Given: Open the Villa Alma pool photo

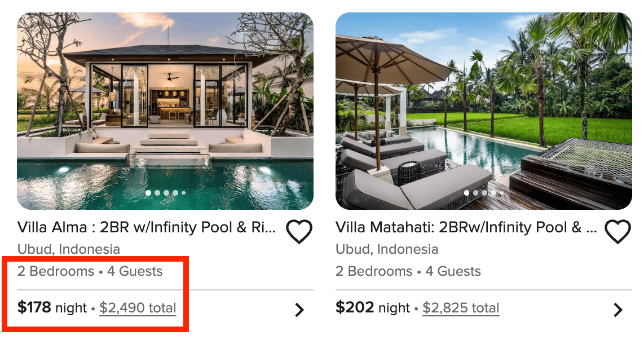Looking at the screenshot, I should (165, 107).
